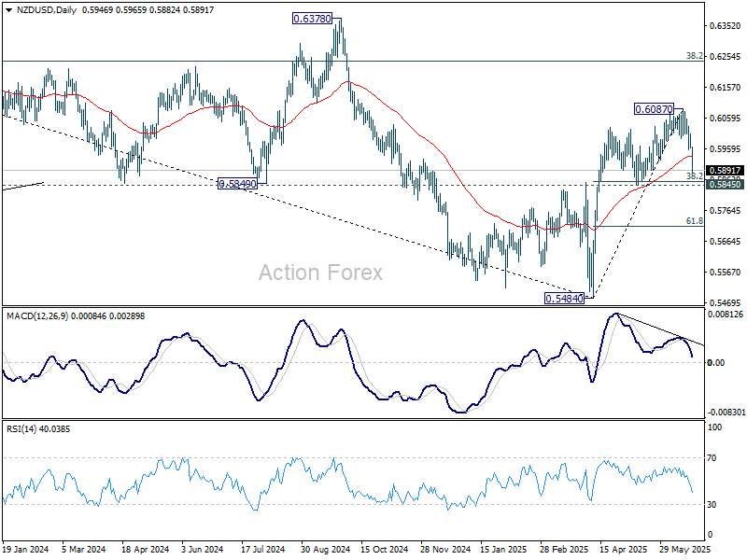Screen dimensions: 747x560
Task: Click the 0.58450 price tag on axis
Action: (x=725, y=185)
